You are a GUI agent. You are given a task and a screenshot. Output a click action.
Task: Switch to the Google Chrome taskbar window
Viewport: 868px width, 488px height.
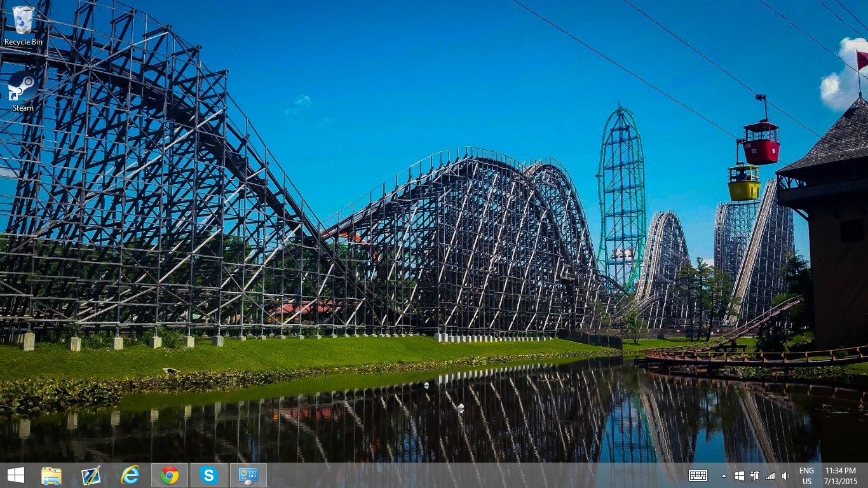pyautogui.click(x=170, y=475)
